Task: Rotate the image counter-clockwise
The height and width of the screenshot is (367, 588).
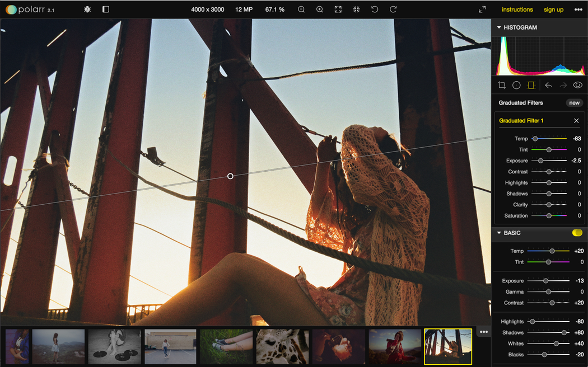Action: [x=375, y=10]
